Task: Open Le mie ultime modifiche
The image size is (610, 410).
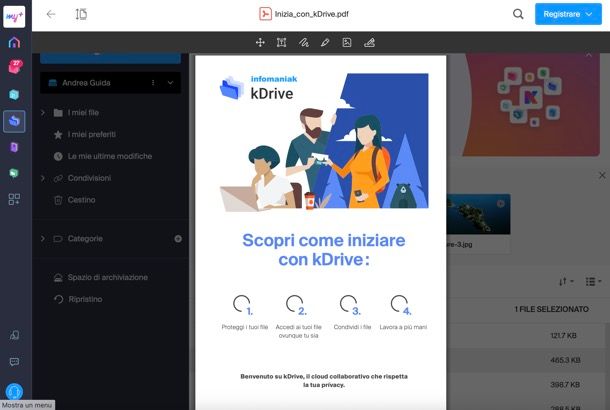Action: tap(110, 156)
